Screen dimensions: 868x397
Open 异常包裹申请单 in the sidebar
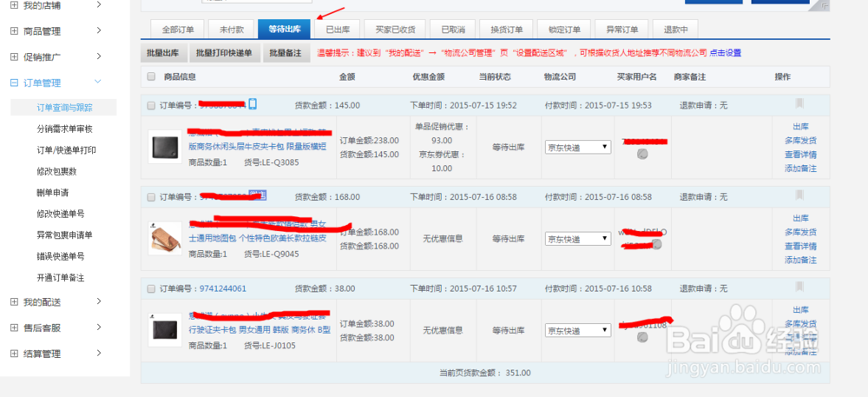coord(65,235)
